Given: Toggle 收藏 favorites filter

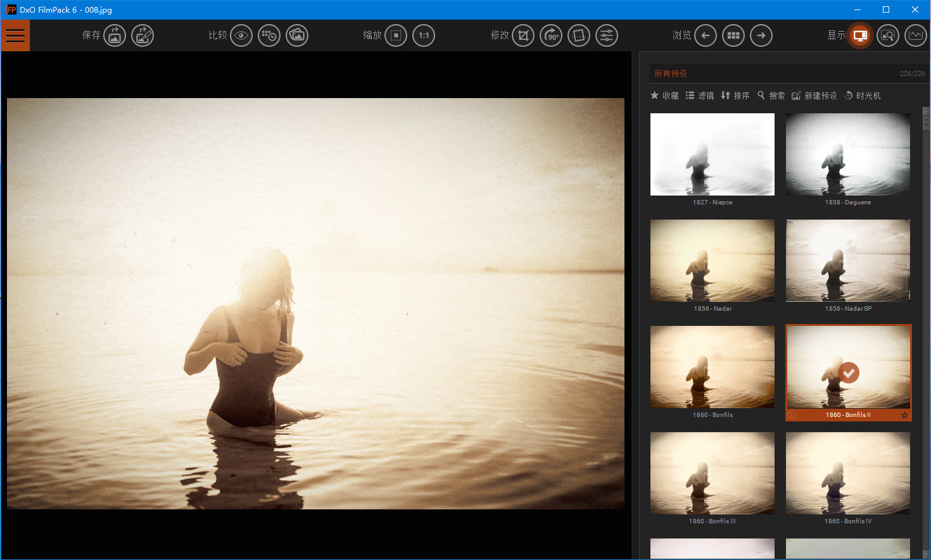Looking at the screenshot, I should click(664, 95).
